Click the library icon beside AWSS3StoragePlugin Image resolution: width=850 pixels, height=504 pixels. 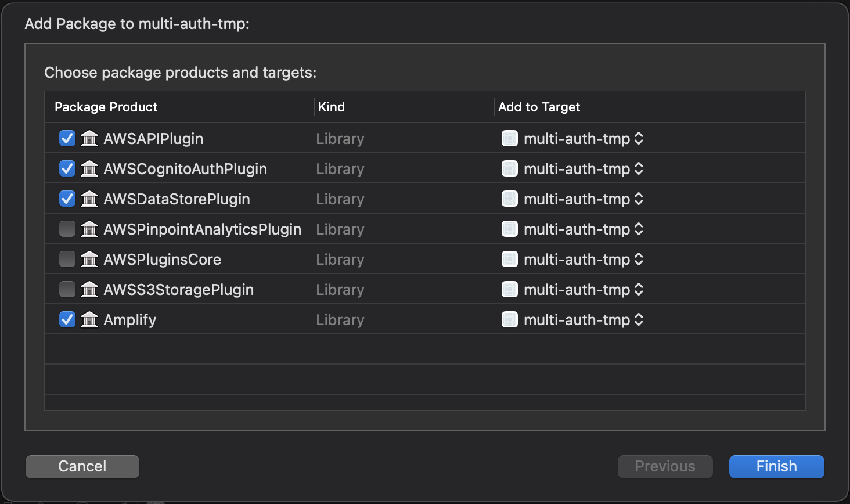[x=89, y=289]
